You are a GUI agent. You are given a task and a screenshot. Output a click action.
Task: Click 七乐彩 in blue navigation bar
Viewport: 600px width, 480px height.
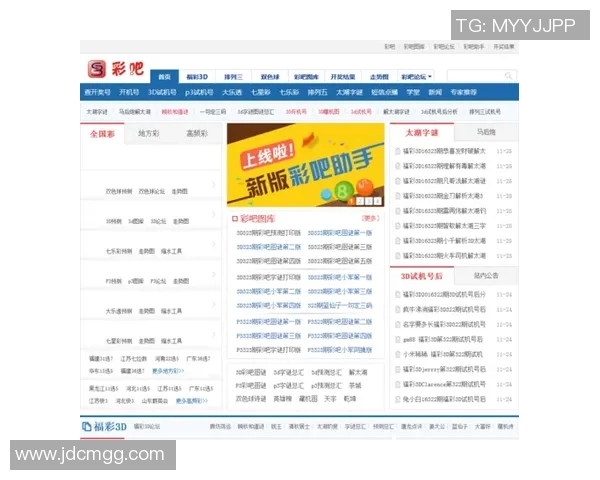[289, 92]
